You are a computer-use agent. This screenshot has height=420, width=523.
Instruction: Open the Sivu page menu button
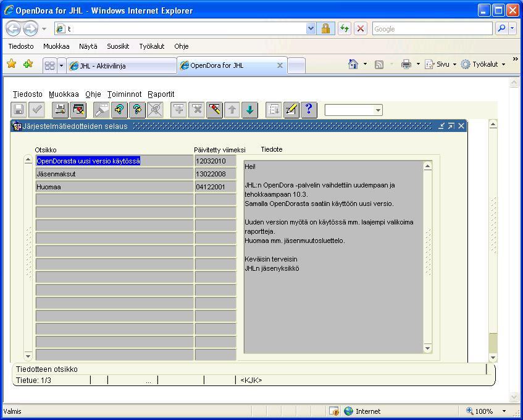point(440,64)
